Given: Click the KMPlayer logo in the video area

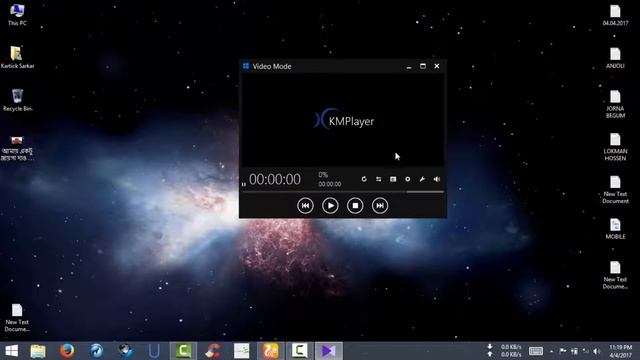Looking at the screenshot, I should tap(343, 119).
